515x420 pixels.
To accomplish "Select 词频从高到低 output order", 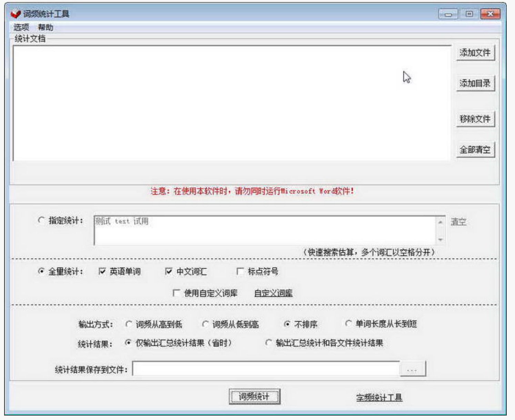I will click(x=129, y=324).
